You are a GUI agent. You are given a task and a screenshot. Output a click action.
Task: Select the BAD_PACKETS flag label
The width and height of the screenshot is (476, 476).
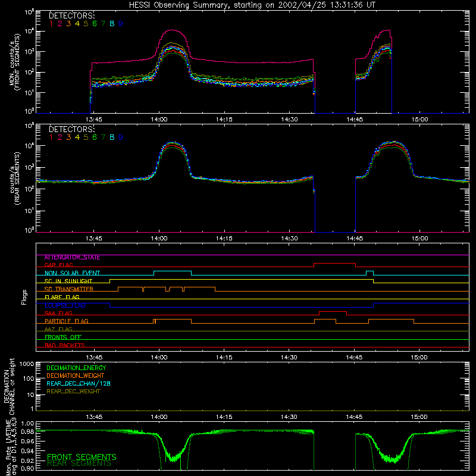tap(65, 345)
